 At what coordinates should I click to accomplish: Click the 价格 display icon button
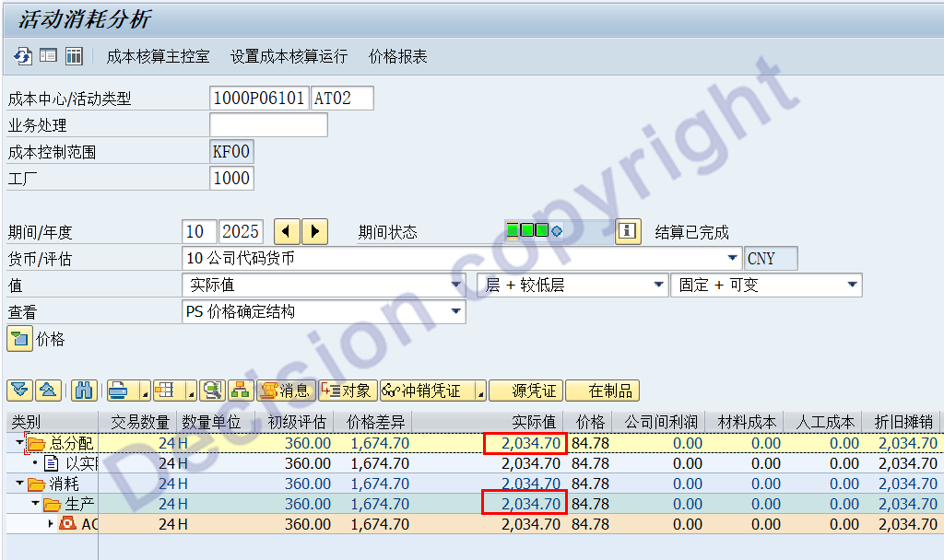click(x=19, y=339)
